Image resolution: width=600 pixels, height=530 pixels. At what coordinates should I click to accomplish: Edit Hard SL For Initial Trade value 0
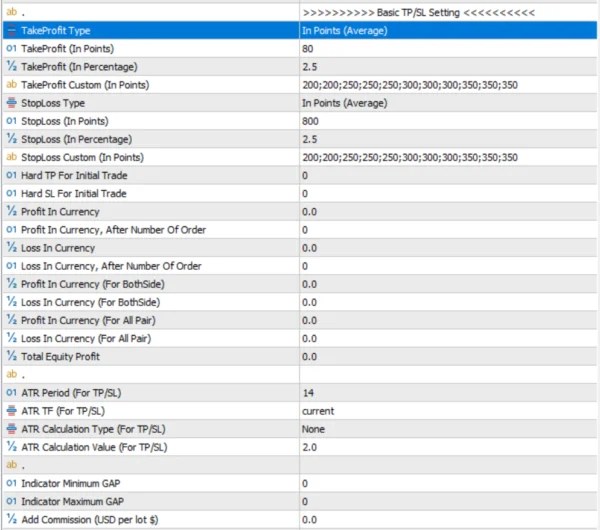pos(448,193)
